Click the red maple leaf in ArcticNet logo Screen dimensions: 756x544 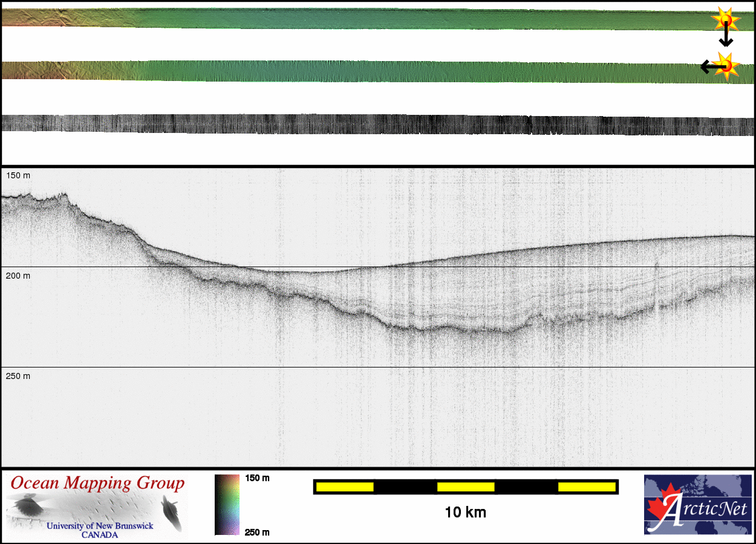[x=659, y=511]
